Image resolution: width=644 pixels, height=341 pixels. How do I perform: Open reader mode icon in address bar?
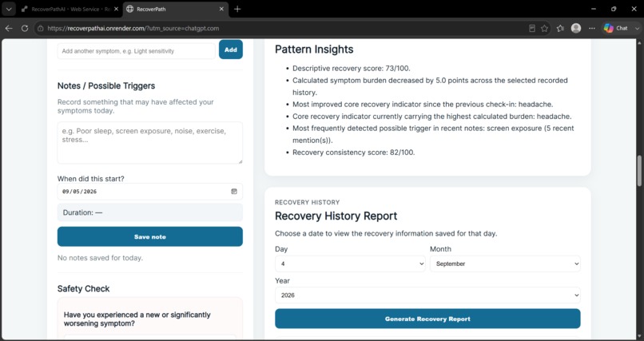[x=532, y=28]
